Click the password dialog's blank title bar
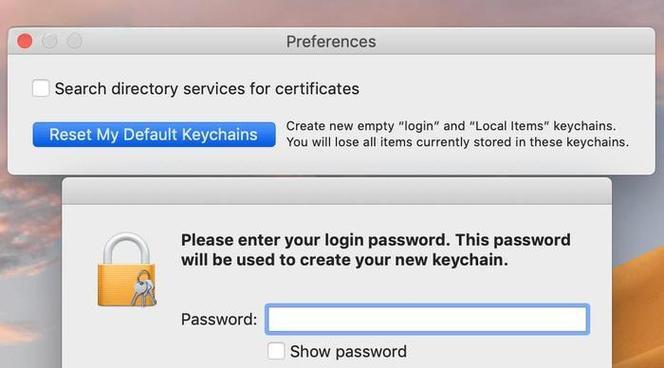Image resolution: width=664 pixels, height=368 pixels. click(x=337, y=191)
